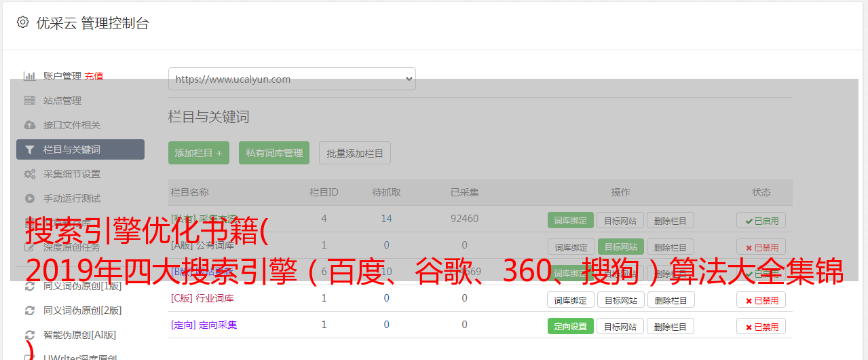Click 删除栏目 in the 92460 row
This screenshot has width=868, height=360.
[x=671, y=220]
